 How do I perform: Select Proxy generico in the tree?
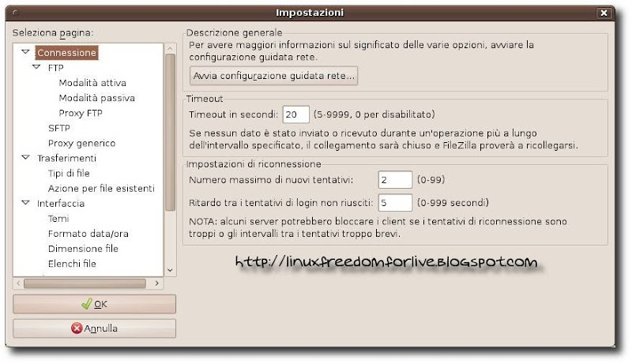81,144
